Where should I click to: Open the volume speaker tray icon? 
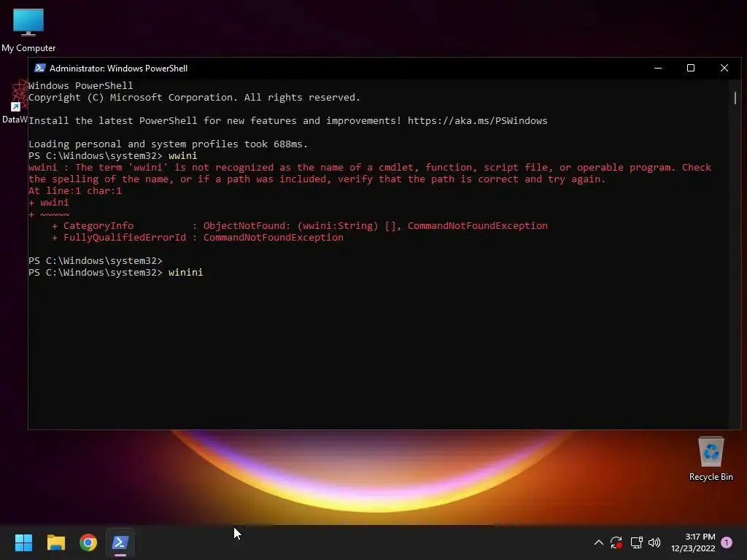(x=654, y=542)
